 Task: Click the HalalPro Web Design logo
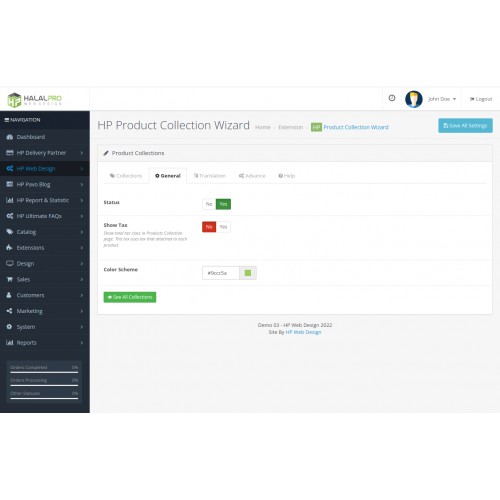click(35, 100)
